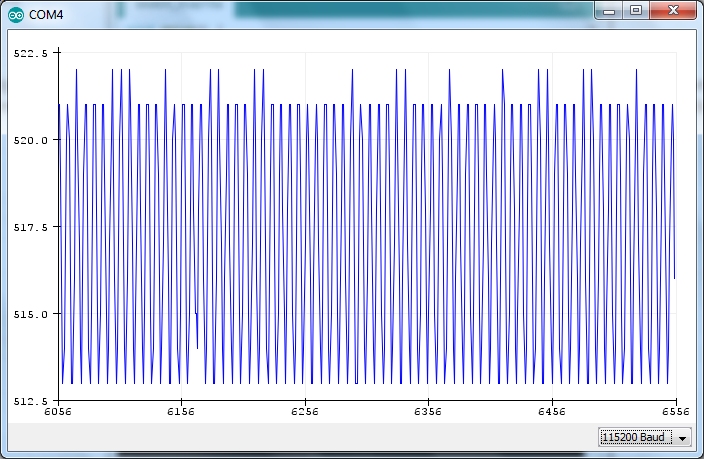Select the 6256 x-axis tick label

(304, 412)
